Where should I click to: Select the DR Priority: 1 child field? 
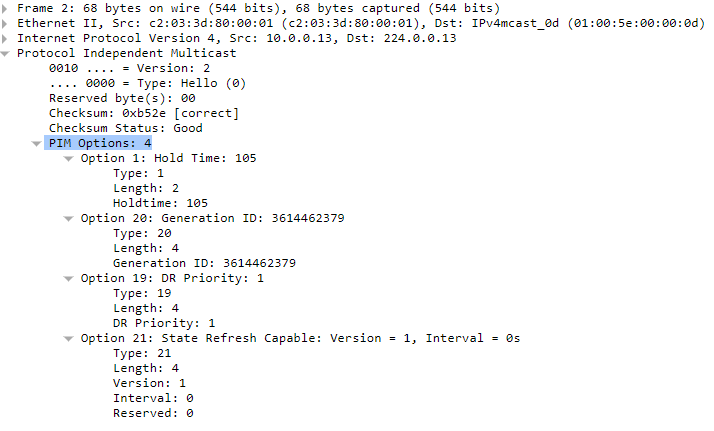coord(164,324)
